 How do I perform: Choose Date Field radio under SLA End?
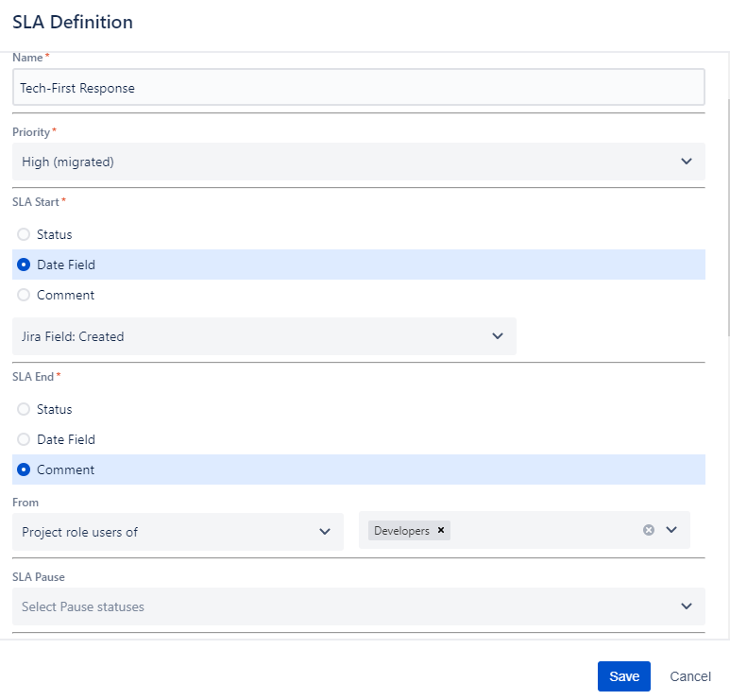[x=24, y=439]
